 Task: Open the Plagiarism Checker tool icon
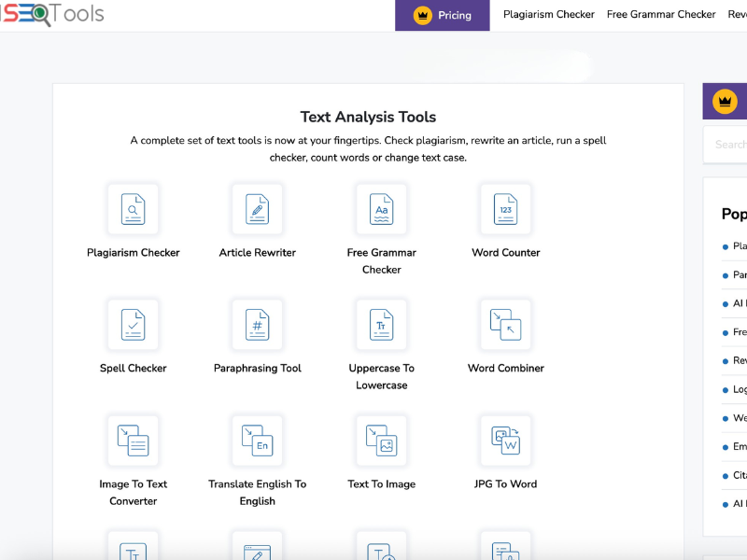(x=133, y=209)
